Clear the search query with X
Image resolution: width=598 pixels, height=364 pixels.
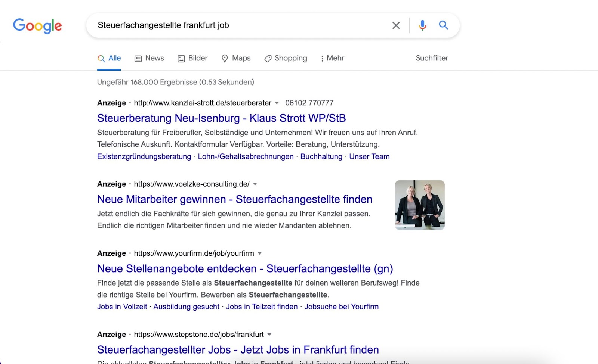(396, 25)
